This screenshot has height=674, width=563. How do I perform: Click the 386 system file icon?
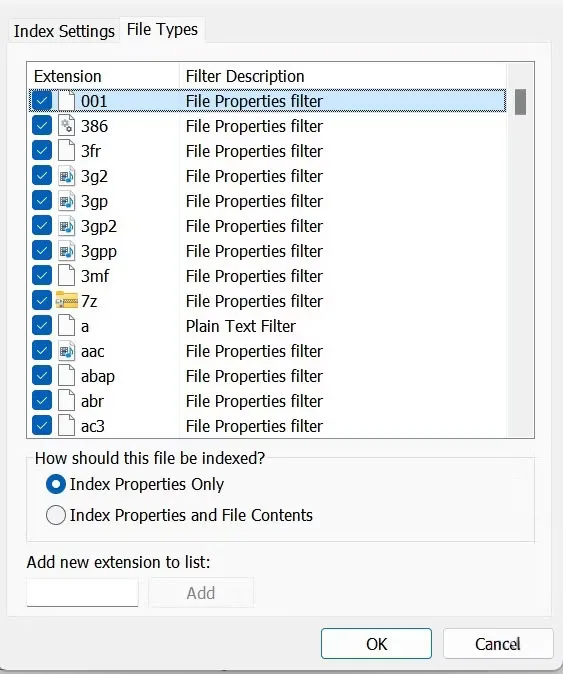point(66,126)
